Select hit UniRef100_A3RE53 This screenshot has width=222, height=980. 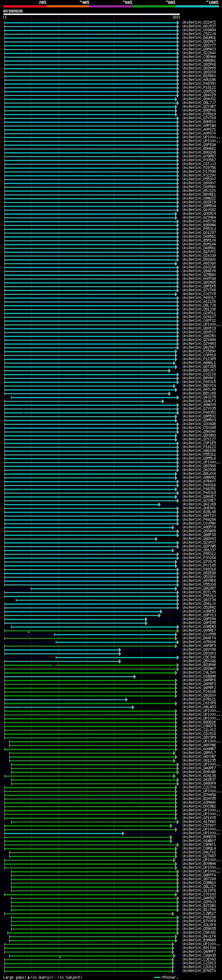199,612
